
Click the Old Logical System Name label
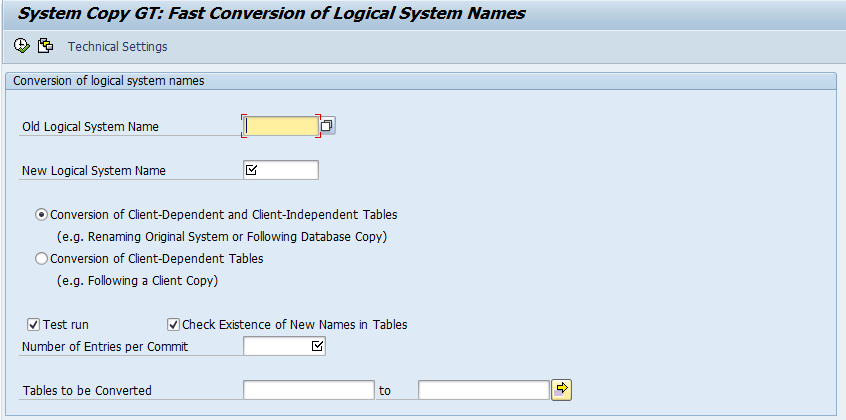[90, 127]
